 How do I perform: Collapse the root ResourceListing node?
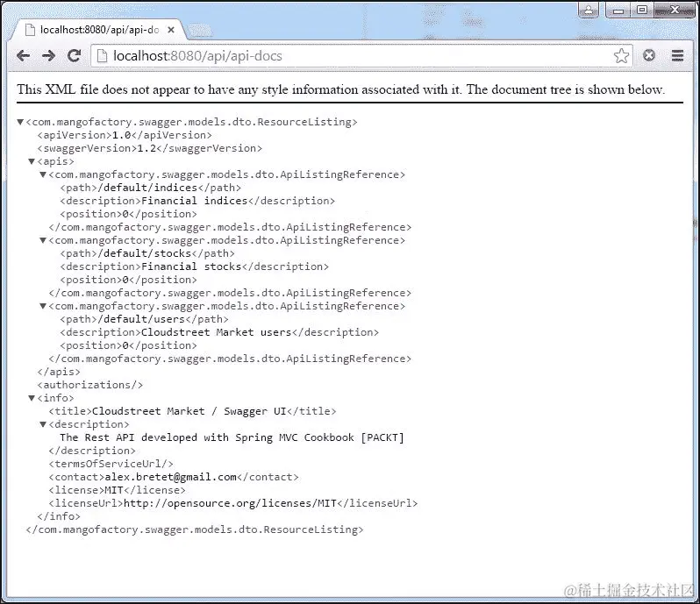point(20,122)
